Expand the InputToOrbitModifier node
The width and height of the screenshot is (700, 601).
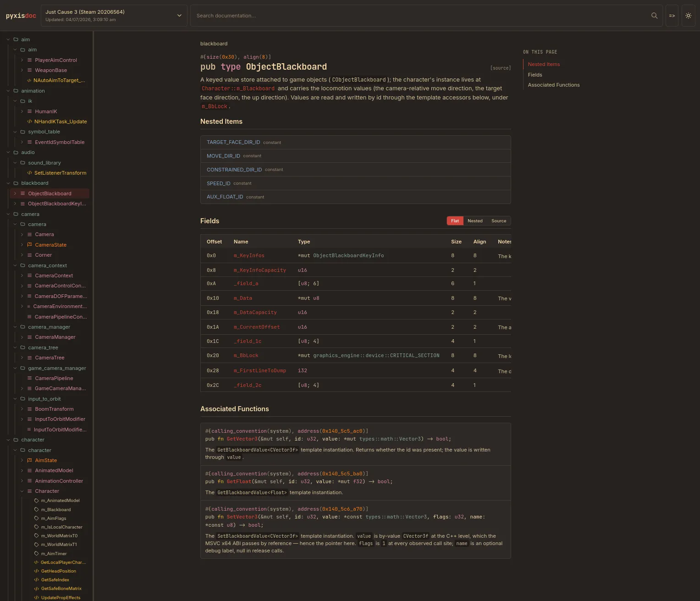point(22,419)
